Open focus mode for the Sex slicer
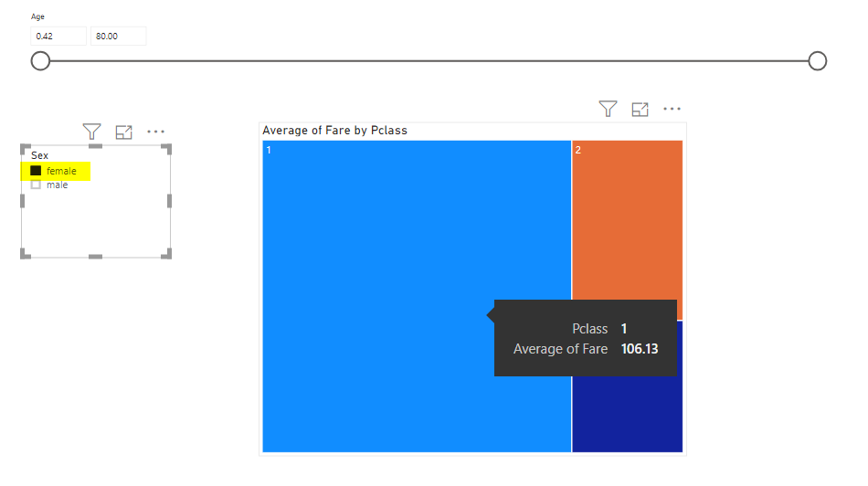Image resolution: width=868 pixels, height=486 pixels. click(123, 132)
